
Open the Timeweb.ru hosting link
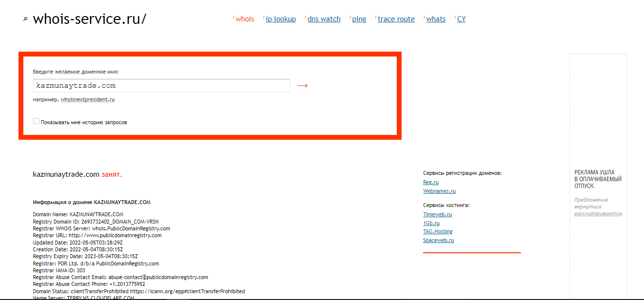coord(437,214)
